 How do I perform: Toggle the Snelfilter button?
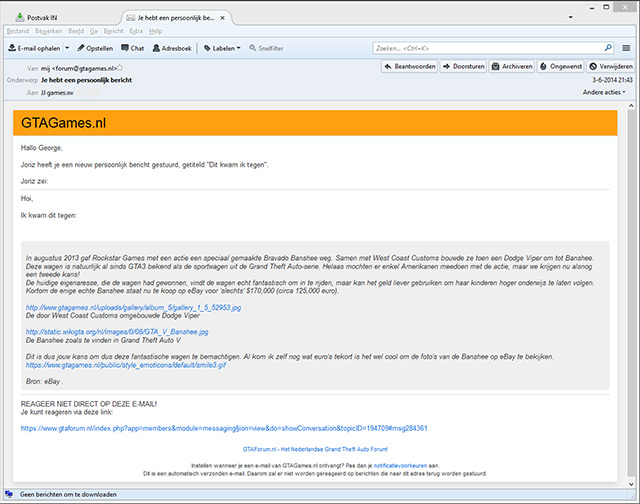tap(266, 48)
